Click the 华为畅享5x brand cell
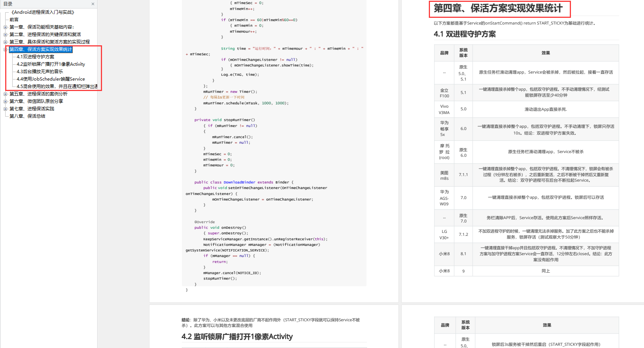 click(x=444, y=129)
